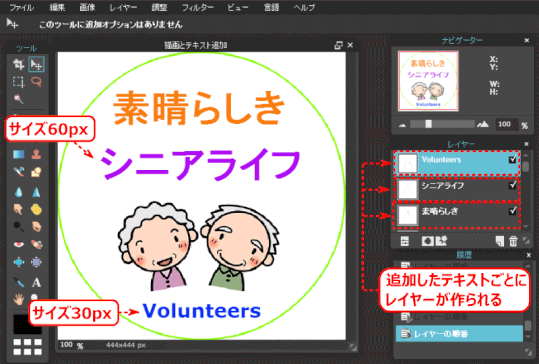Select the Burn tool
The height and width of the screenshot is (364, 539).
tap(36, 227)
